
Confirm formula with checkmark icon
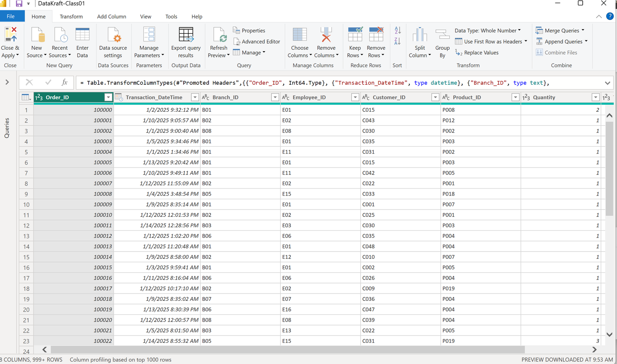(x=48, y=82)
